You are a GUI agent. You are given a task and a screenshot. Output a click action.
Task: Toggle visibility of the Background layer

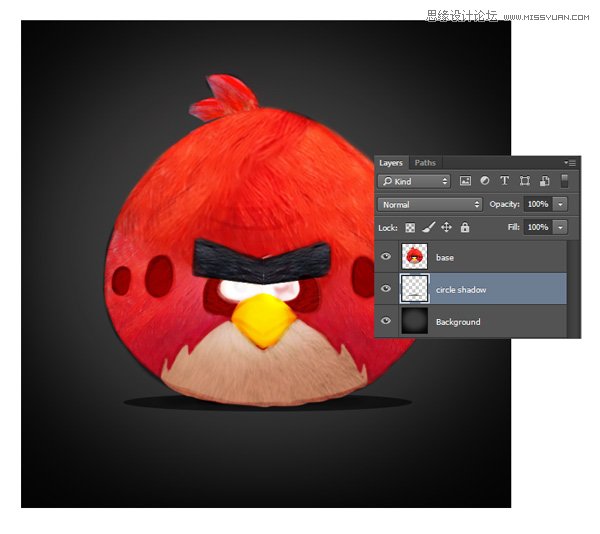(x=387, y=321)
